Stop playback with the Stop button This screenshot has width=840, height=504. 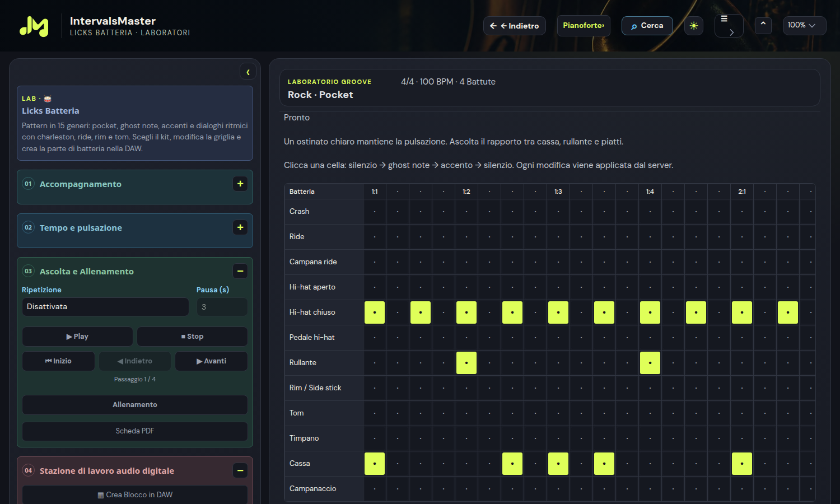[192, 337]
